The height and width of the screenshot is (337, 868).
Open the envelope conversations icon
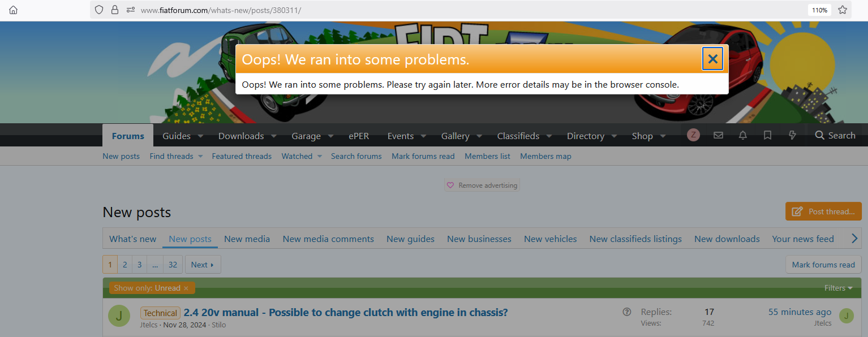718,135
